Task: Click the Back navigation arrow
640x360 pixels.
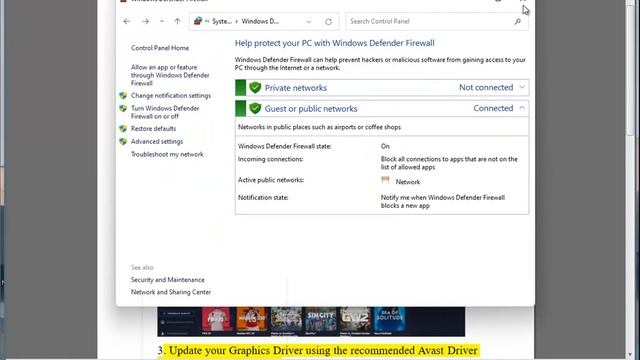Action: (127, 21)
